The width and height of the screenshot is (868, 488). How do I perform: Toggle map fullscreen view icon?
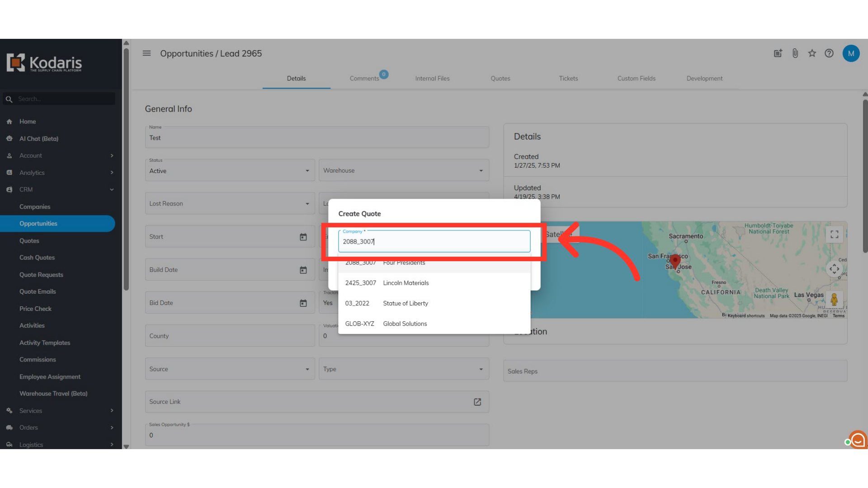pyautogui.click(x=835, y=235)
